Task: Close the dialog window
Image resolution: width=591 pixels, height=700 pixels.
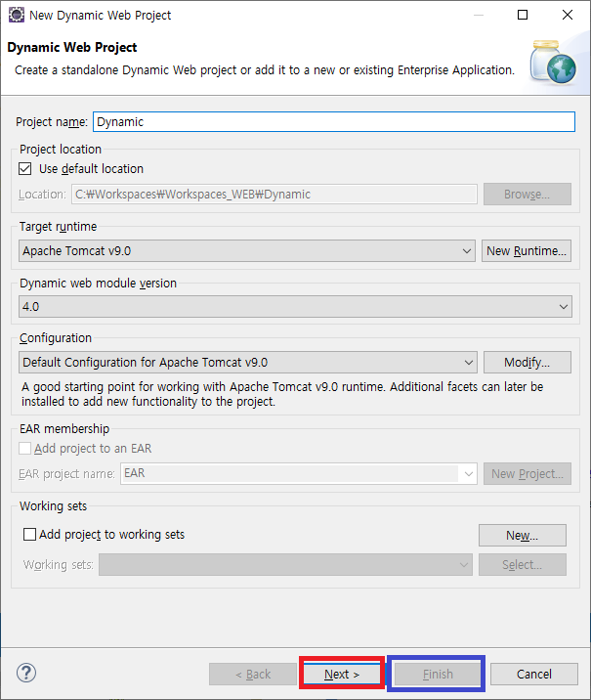Action: pyautogui.click(x=568, y=15)
